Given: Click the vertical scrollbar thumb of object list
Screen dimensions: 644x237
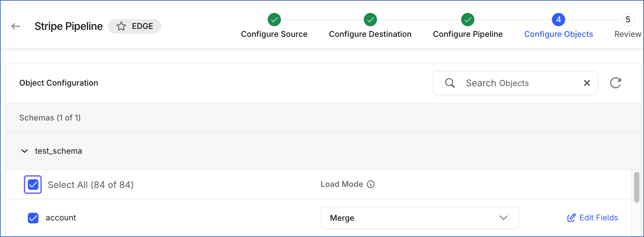Looking at the screenshot, I should 636,187.
